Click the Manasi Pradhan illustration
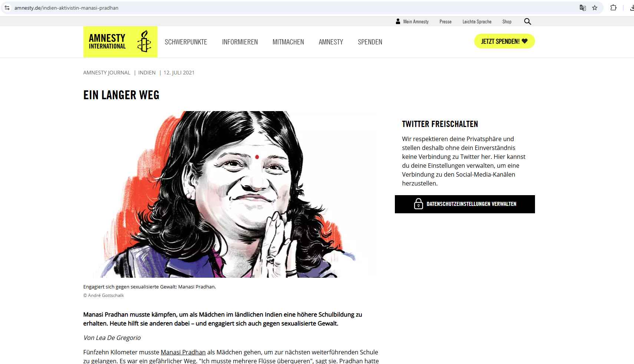This screenshot has width=634, height=364. (231, 194)
